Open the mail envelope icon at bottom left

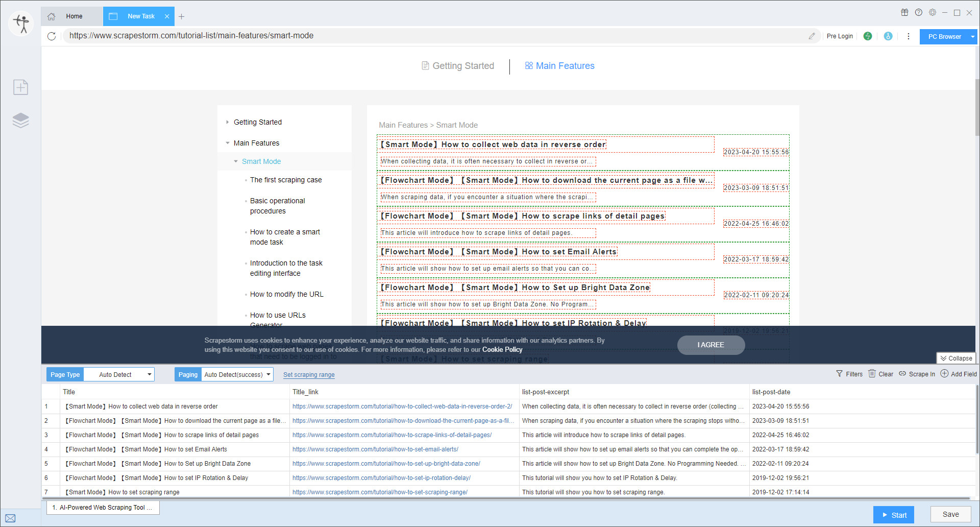(x=10, y=518)
